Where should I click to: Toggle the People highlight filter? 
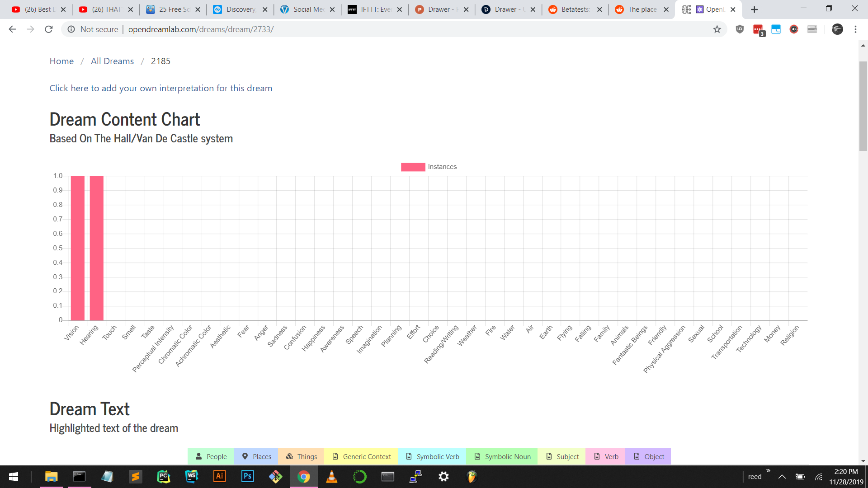pos(211,456)
